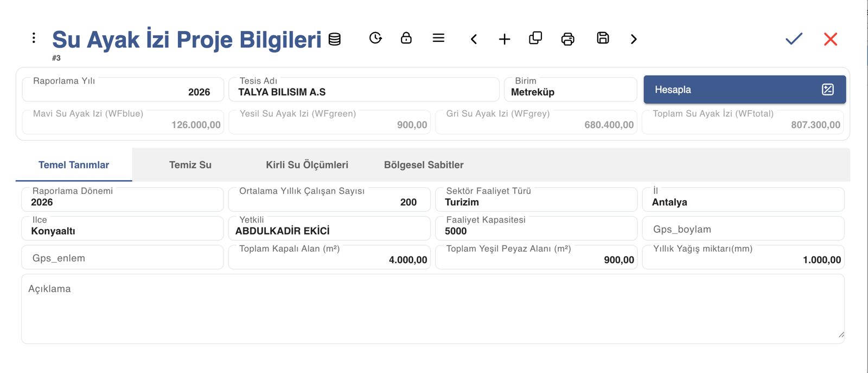The height and width of the screenshot is (373, 868).
Task: Click the Toplam Kapalı Alan field
Action: point(329,257)
